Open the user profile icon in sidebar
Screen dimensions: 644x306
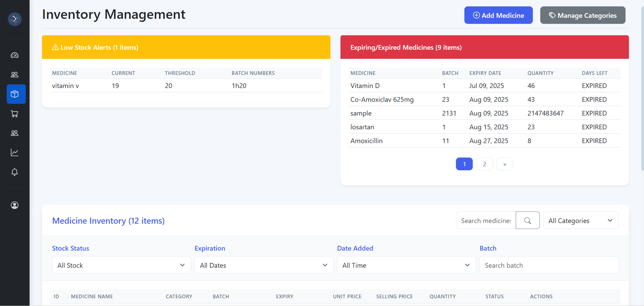click(x=15, y=205)
